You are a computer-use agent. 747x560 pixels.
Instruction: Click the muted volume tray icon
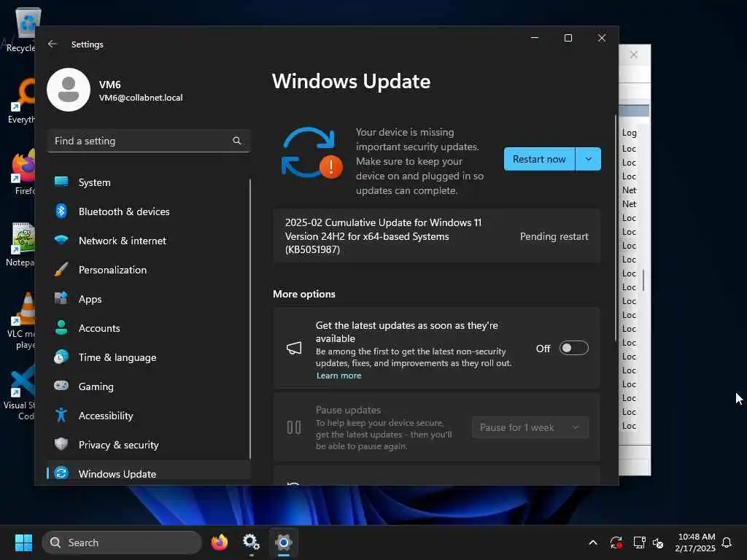coord(659,542)
